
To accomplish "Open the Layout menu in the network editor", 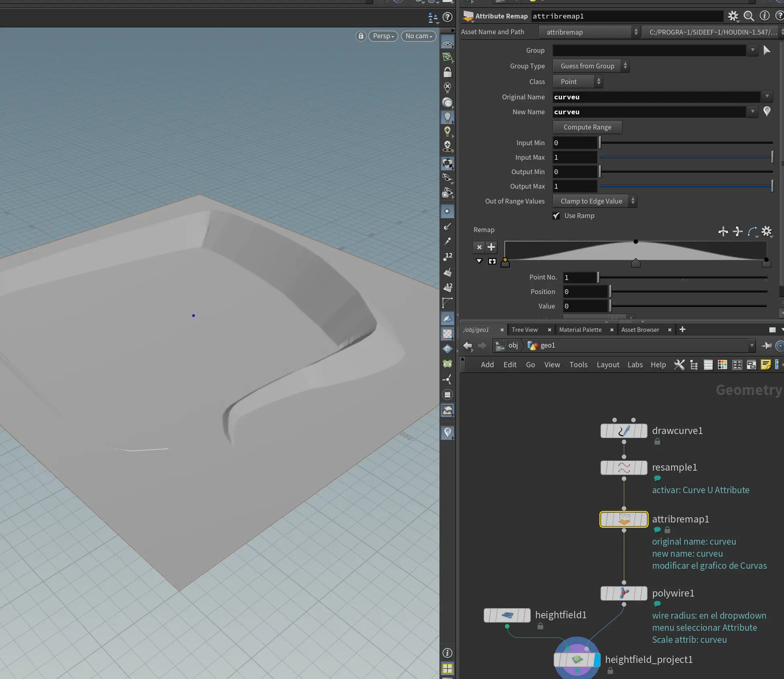I will (608, 365).
